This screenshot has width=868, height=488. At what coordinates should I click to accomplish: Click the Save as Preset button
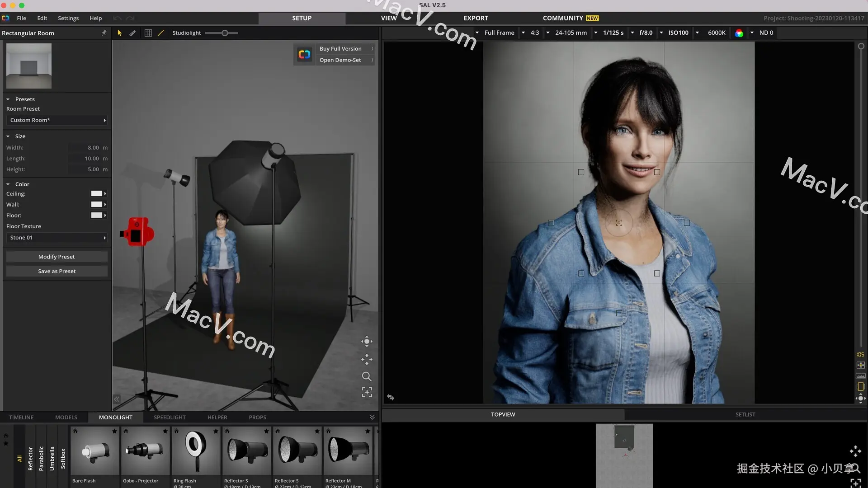pyautogui.click(x=57, y=271)
